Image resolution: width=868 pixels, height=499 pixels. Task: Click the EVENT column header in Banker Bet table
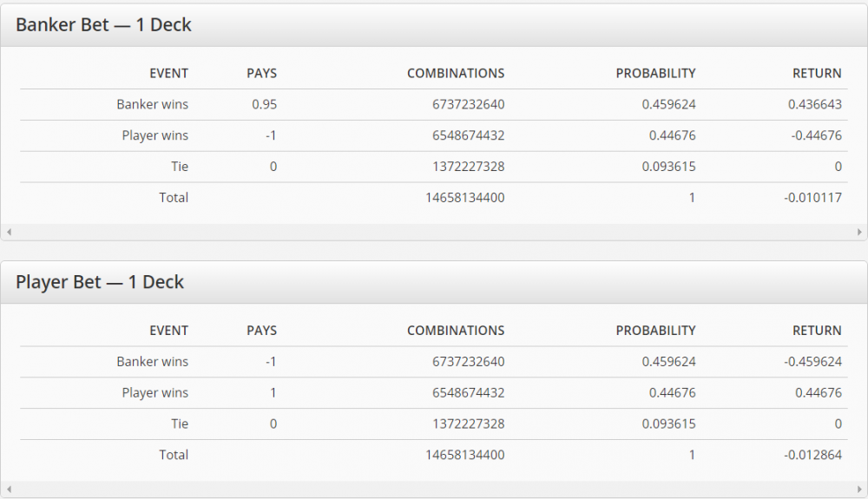point(168,73)
